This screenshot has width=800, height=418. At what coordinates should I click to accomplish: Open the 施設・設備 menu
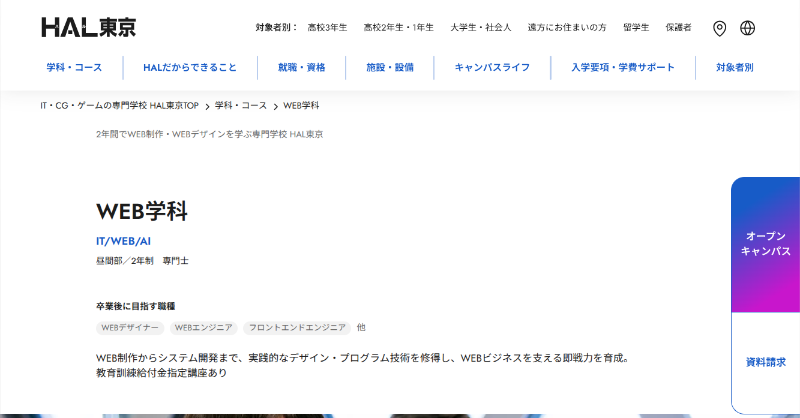(x=390, y=67)
